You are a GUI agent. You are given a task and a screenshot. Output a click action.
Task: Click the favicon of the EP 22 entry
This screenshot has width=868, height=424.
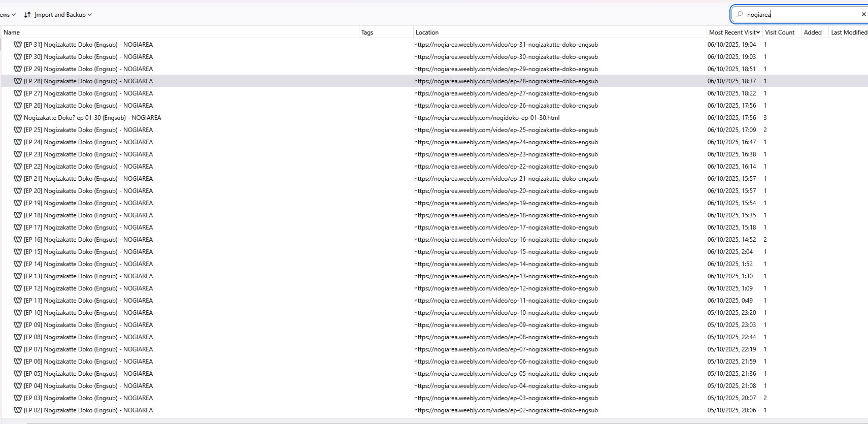tap(18, 167)
